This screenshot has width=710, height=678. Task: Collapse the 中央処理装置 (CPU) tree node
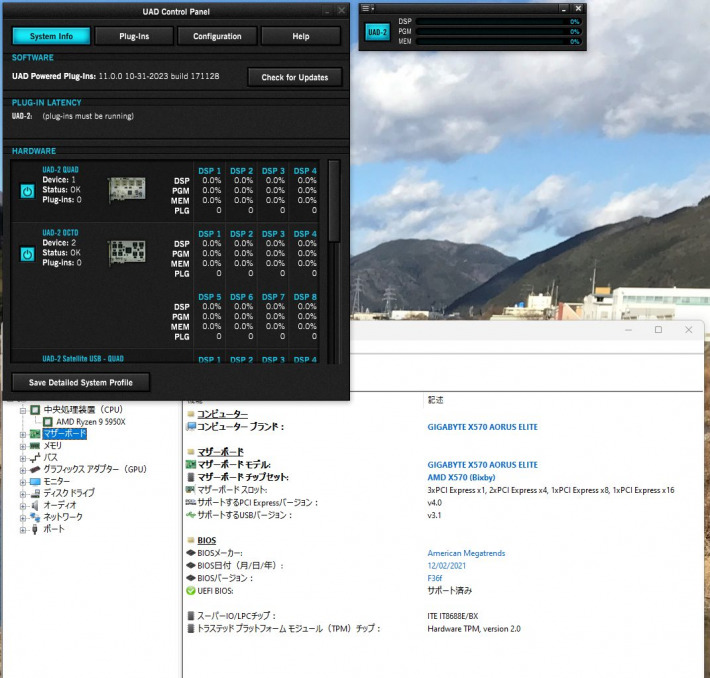pos(22,410)
